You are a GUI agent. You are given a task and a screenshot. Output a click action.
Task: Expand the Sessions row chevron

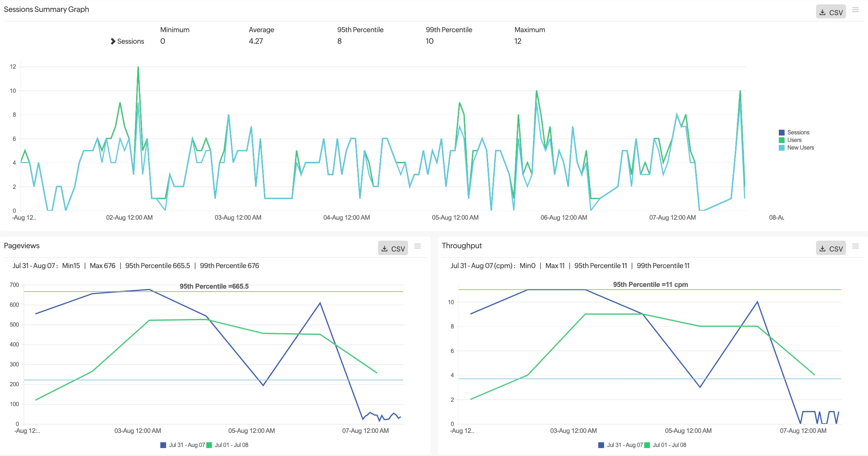coord(113,41)
